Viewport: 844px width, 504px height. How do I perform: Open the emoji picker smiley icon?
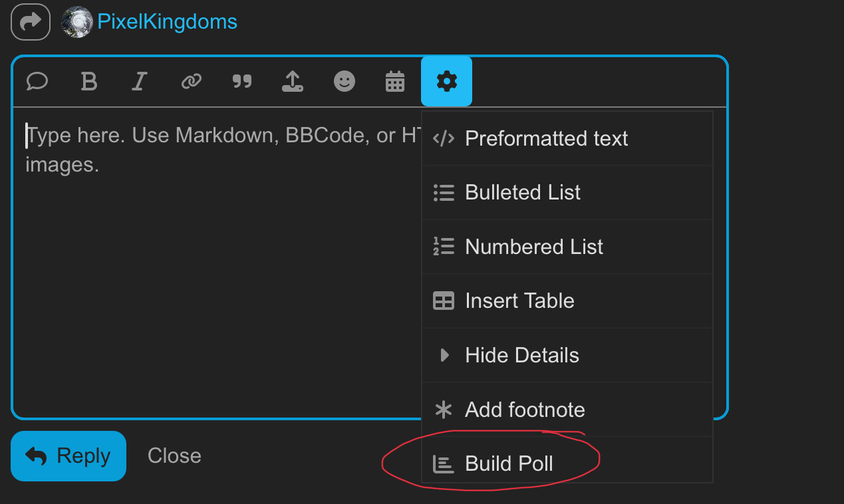click(344, 82)
